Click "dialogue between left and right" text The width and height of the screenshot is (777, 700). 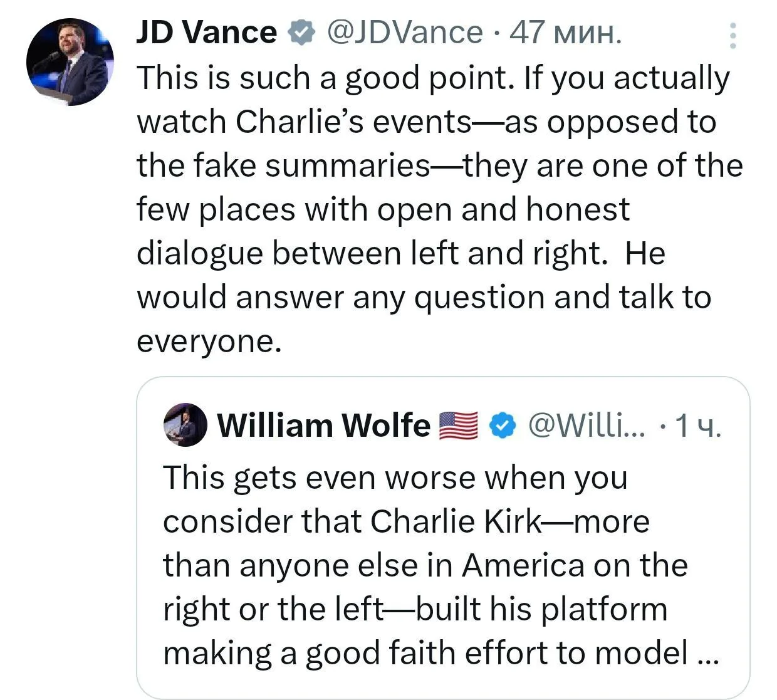372,254
